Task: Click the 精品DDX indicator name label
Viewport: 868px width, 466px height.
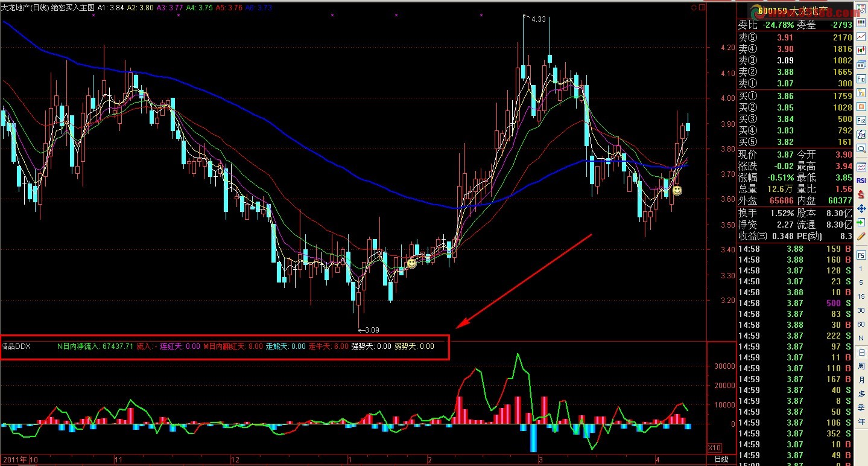Action: pyautogui.click(x=16, y=346)
